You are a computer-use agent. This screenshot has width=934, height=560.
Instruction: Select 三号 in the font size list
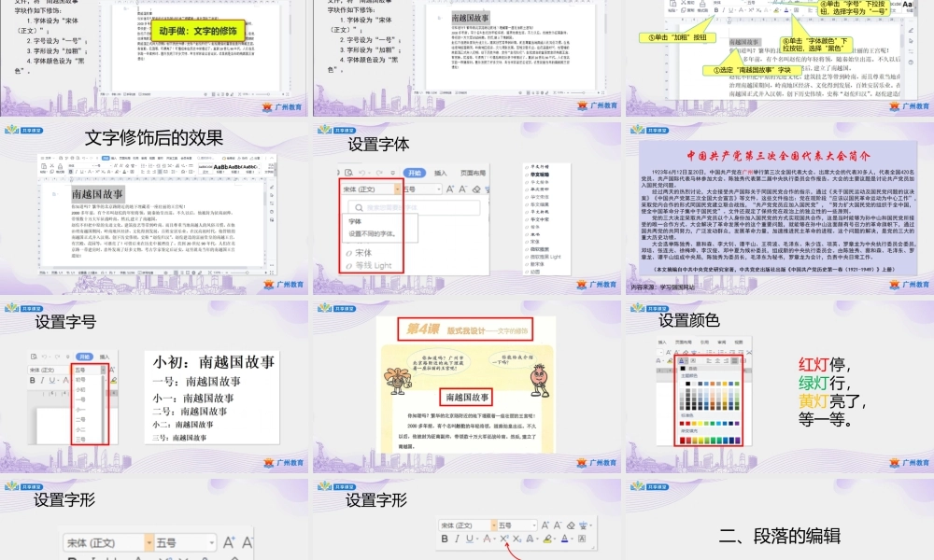click(79, 439)
